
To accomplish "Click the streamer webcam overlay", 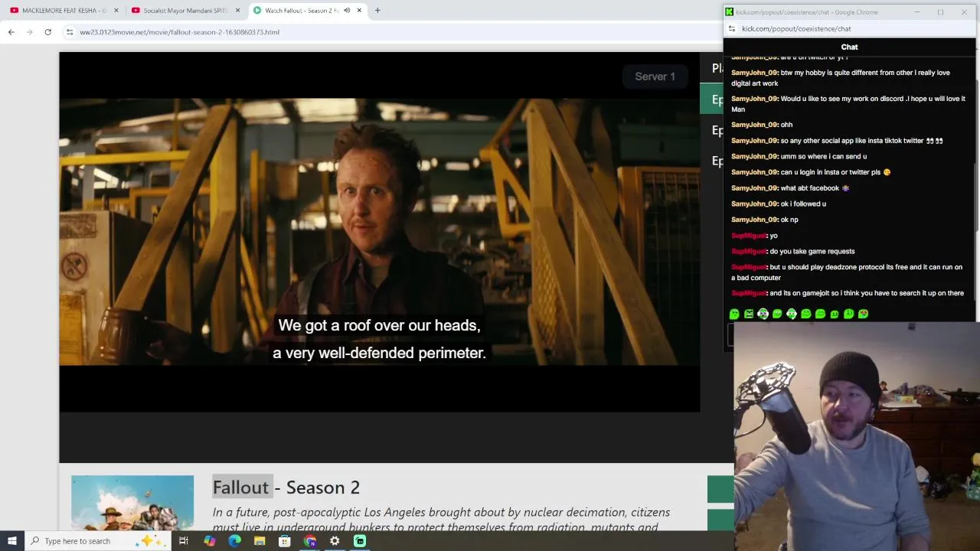I will tap(857, 436).
